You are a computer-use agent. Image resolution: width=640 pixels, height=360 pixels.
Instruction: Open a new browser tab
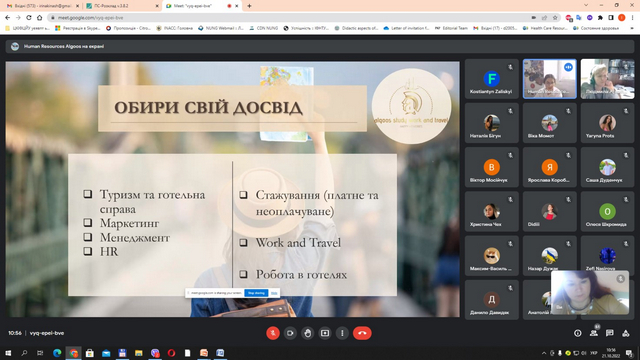click(249, 6)
